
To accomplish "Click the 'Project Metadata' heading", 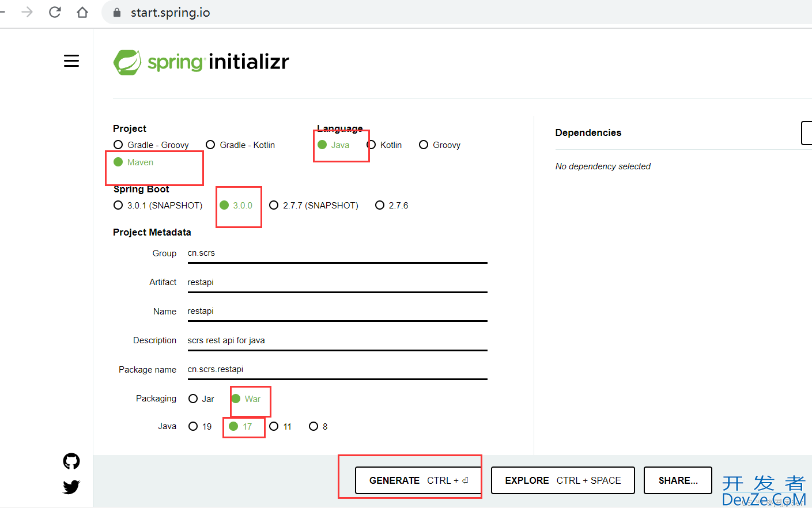I will (152, 232).
